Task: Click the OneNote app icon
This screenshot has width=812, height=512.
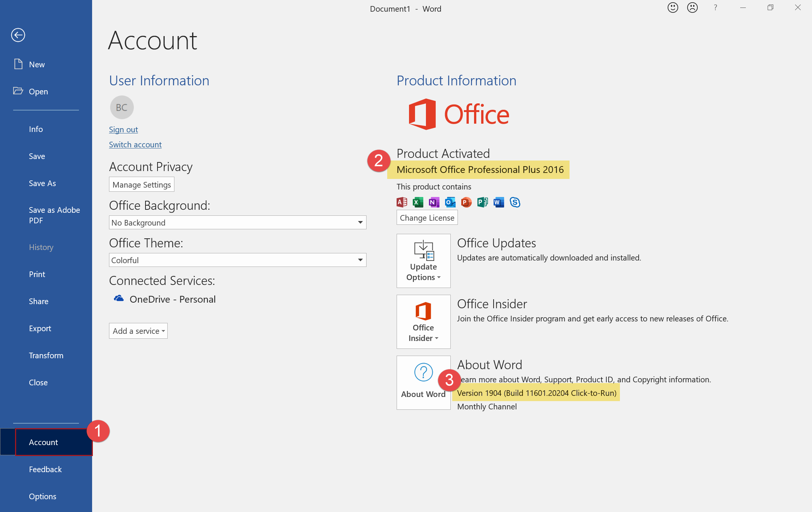Action: tap(434, 202)
